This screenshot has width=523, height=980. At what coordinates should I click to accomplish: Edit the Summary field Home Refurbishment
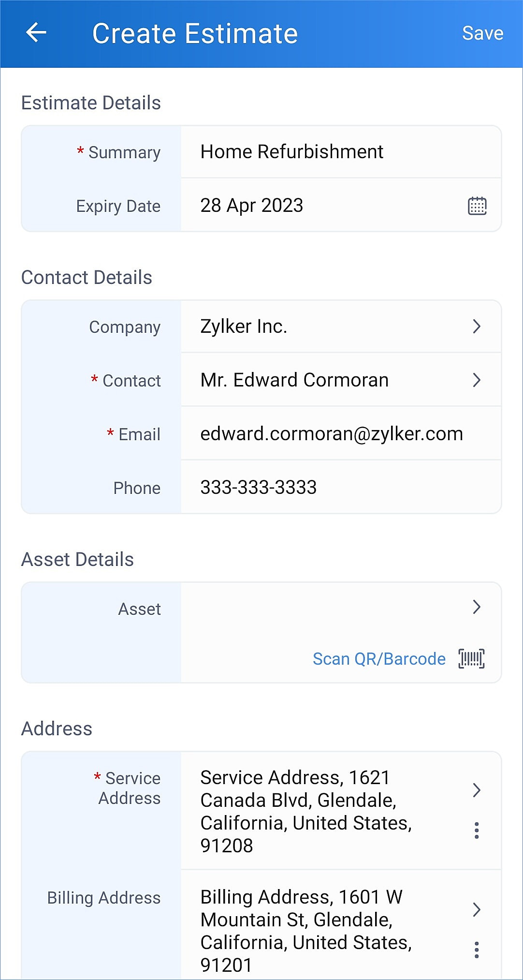coord(341,152)
